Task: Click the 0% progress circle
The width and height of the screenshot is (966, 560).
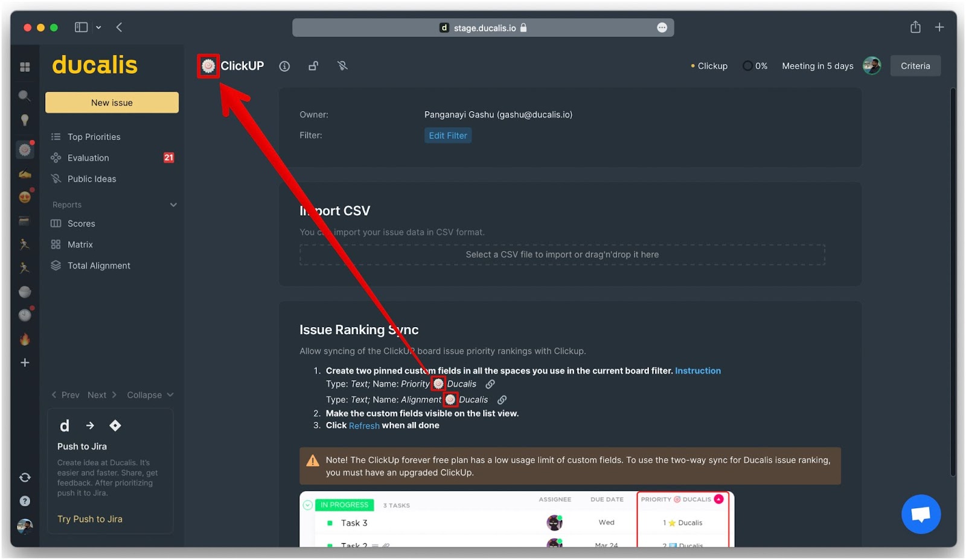Action: [x=747, y=66]
